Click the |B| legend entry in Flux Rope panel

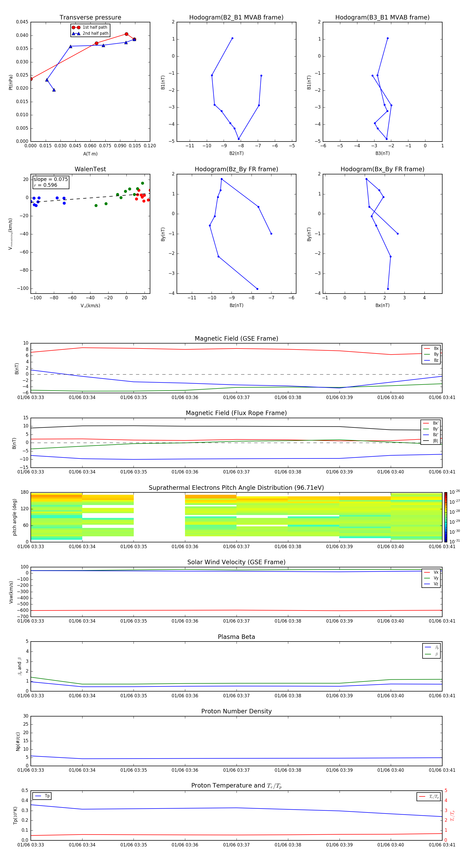431,441
